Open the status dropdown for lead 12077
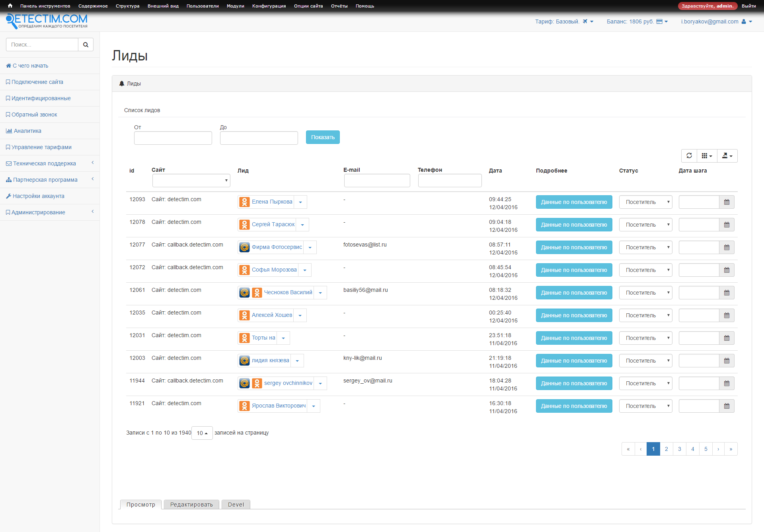764x532 pixels. pos(645,247)
